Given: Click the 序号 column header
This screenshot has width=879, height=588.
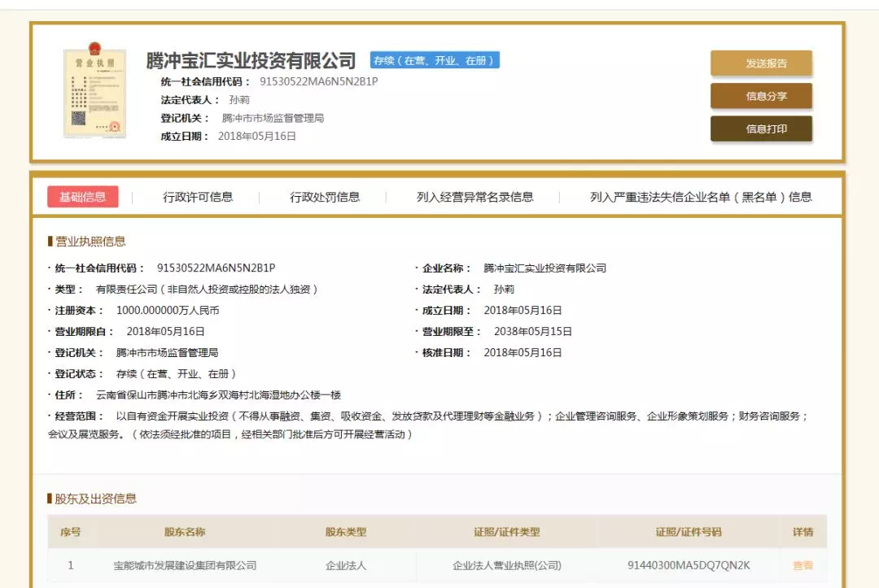Looking at the screenshot, I should tap(71, 532).
